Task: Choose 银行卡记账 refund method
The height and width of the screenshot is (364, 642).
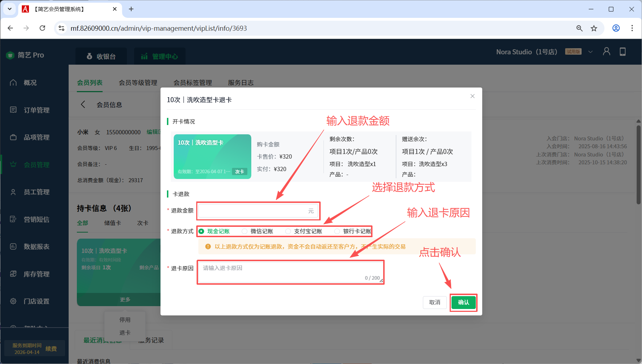Action: 337,231
